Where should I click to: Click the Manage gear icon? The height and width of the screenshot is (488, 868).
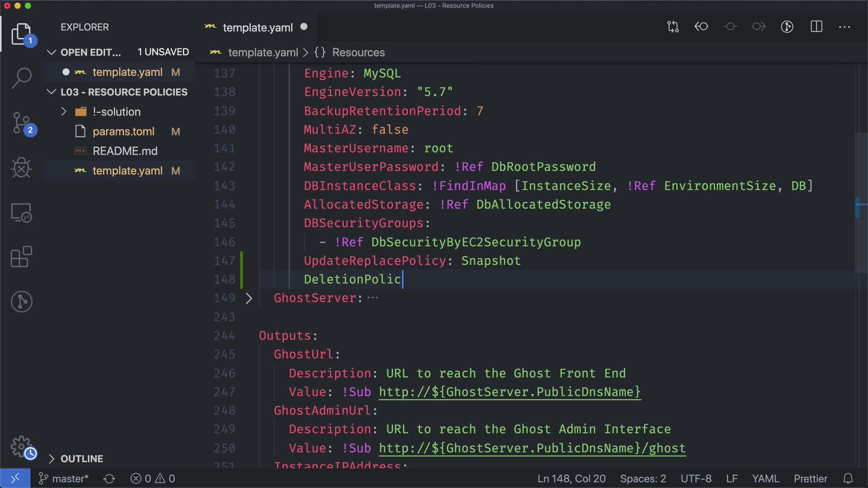click(x=21, y=446)
